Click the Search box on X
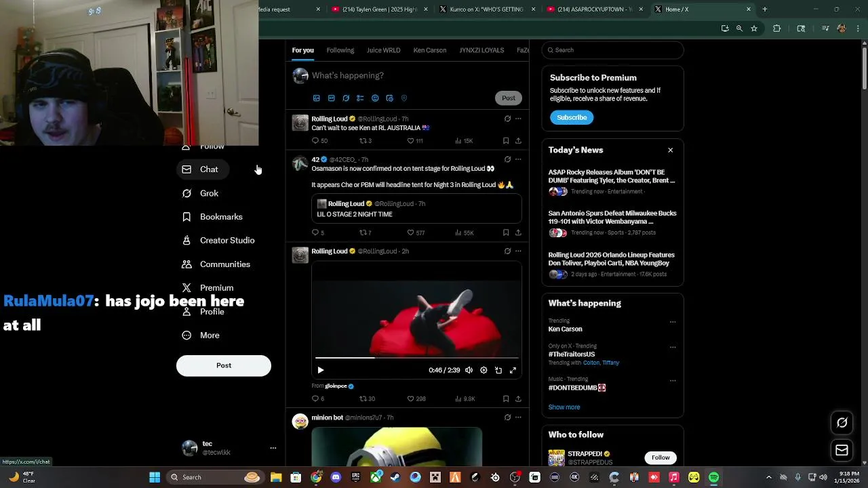868x488 pixels. coord(612,50)
